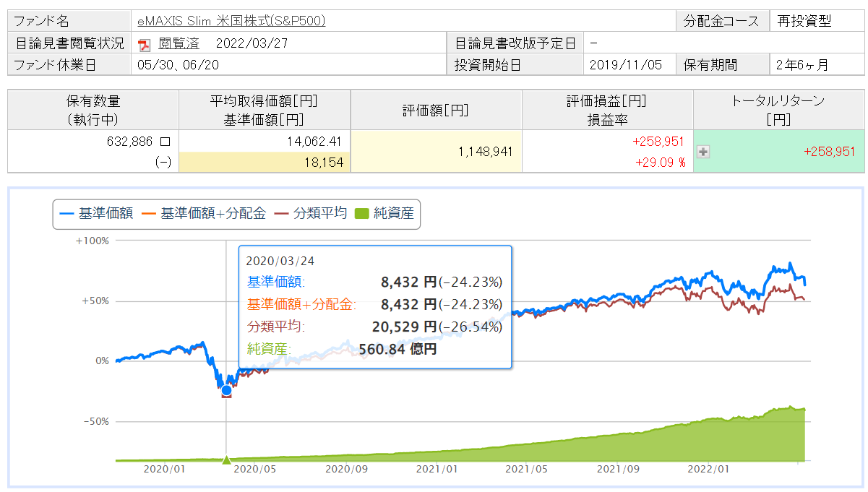
Task: Click the 2020/09 x-axis label
Action: (x=347, y=469)
